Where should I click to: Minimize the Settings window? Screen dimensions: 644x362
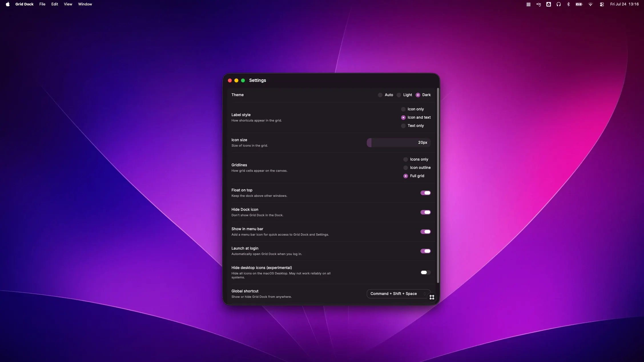[x=236, y=80]
